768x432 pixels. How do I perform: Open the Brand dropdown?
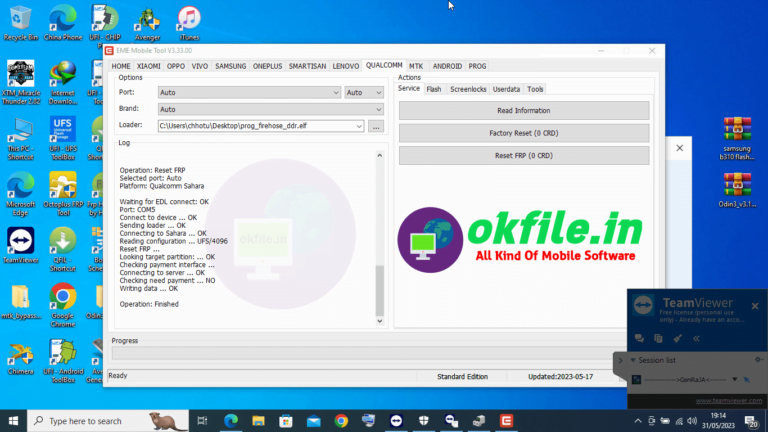tap(270, 109)
